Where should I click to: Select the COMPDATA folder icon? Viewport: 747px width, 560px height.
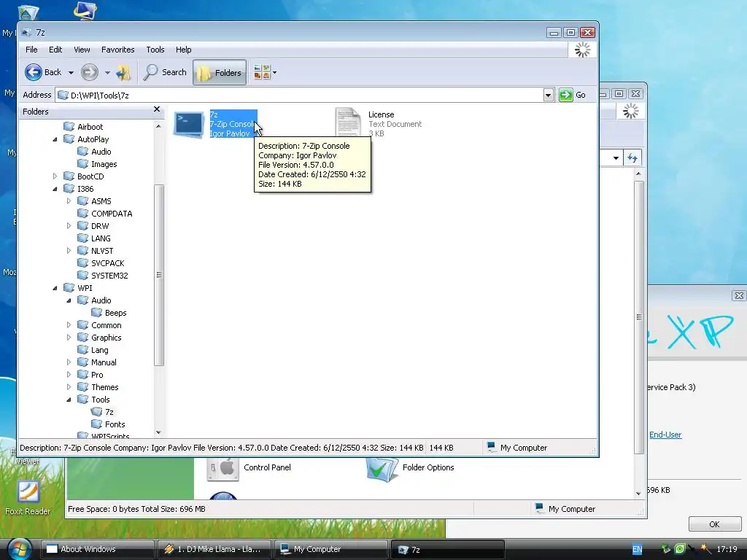point(83,214)
